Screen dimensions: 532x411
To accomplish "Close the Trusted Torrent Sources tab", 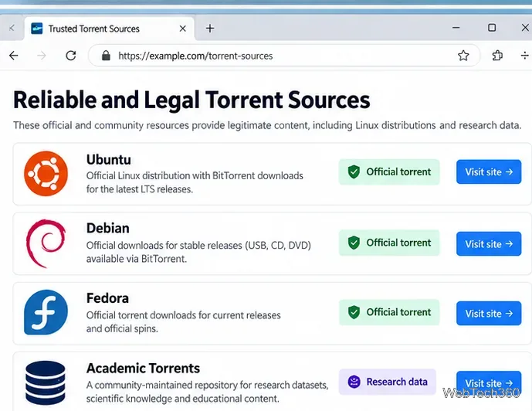I will [182, 29].
